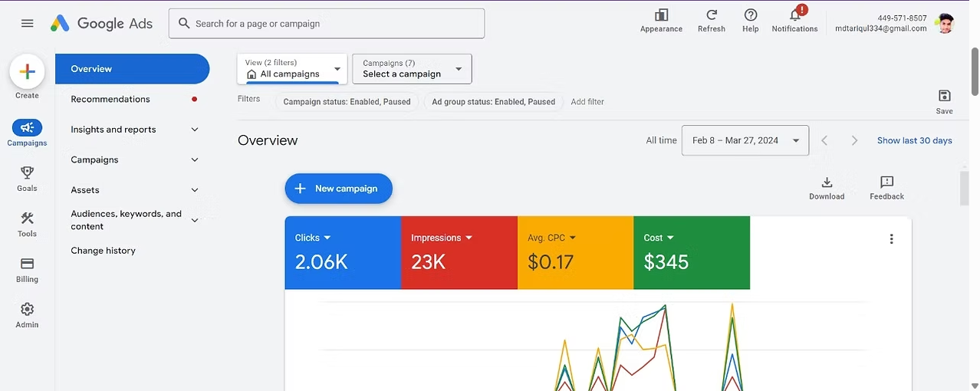
Task: Open the date range dropdown
Action: coord(745,140)
